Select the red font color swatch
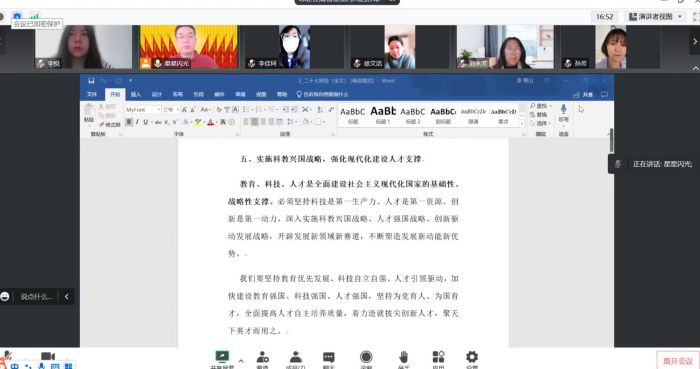This screenshot has height=369, width=700. [x=210, y=122]
